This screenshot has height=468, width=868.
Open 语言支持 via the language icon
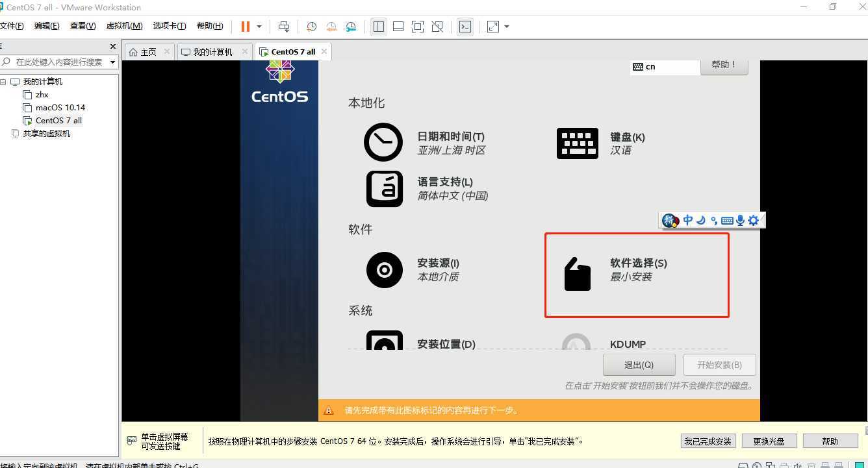pos(385,188)
